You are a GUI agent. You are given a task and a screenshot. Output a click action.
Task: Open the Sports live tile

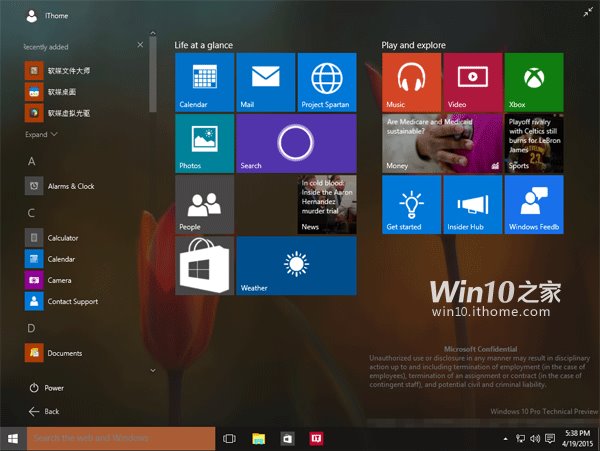534,143
